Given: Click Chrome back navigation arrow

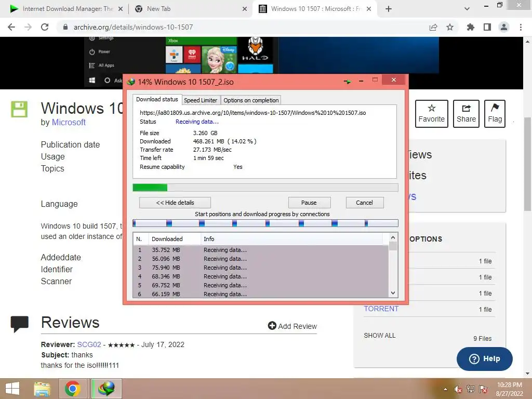Looking at the screenshot, I should (x=11, y=27).
